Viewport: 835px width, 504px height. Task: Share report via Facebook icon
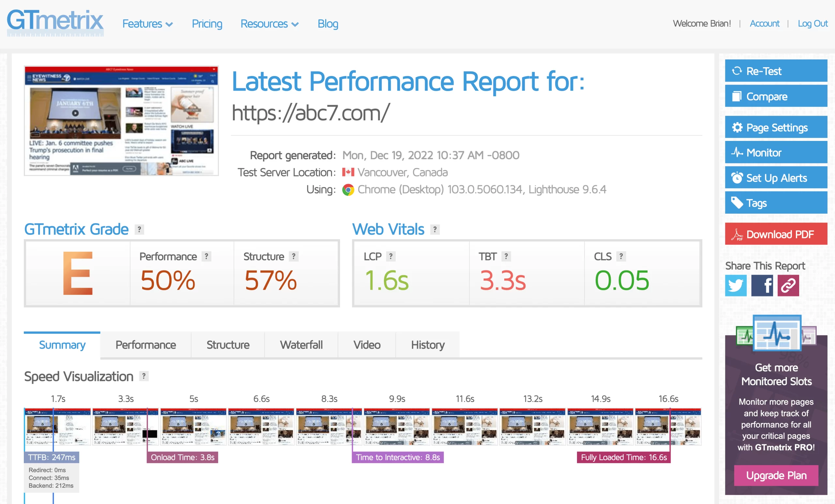(762, 285)
